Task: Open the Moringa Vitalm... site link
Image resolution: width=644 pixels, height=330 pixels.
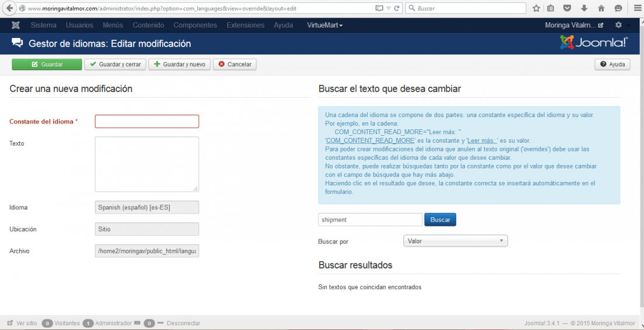Action: click(574, 25)
